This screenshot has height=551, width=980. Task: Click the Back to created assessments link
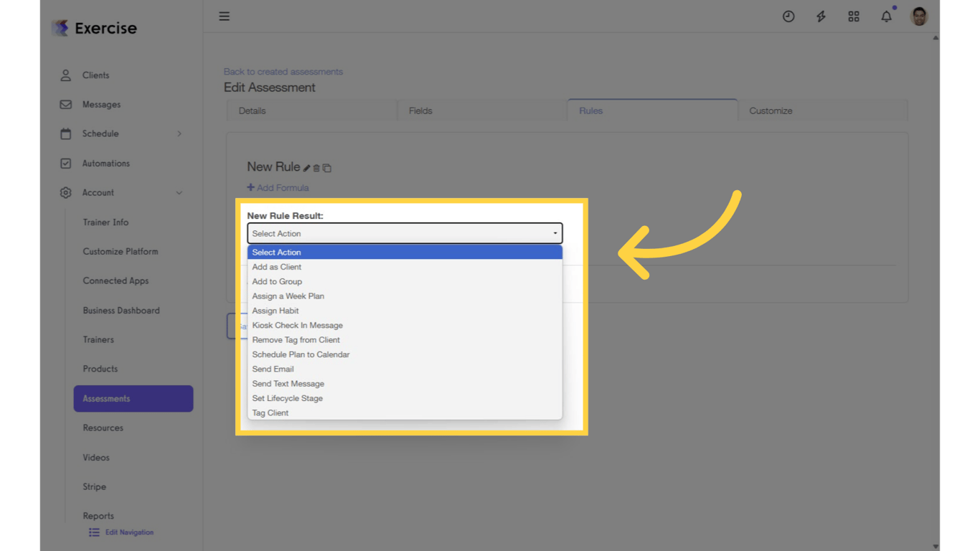(x=283, y=72)
